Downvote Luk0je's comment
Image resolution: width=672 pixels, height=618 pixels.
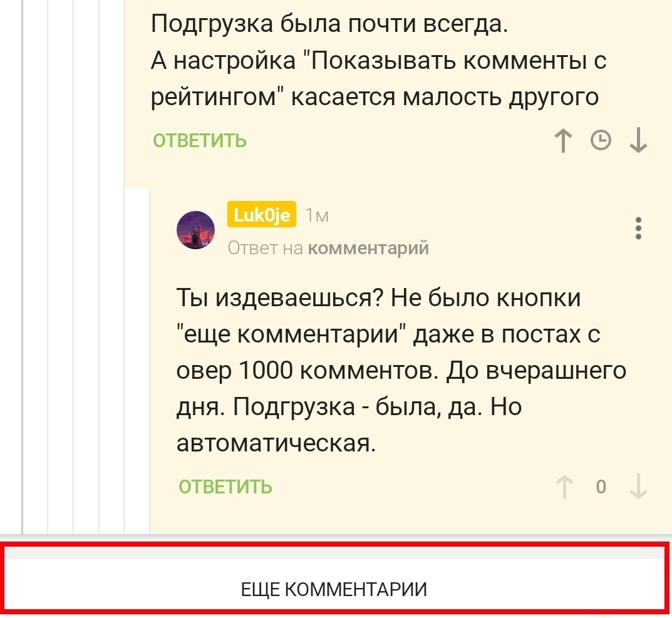point(638,487)
